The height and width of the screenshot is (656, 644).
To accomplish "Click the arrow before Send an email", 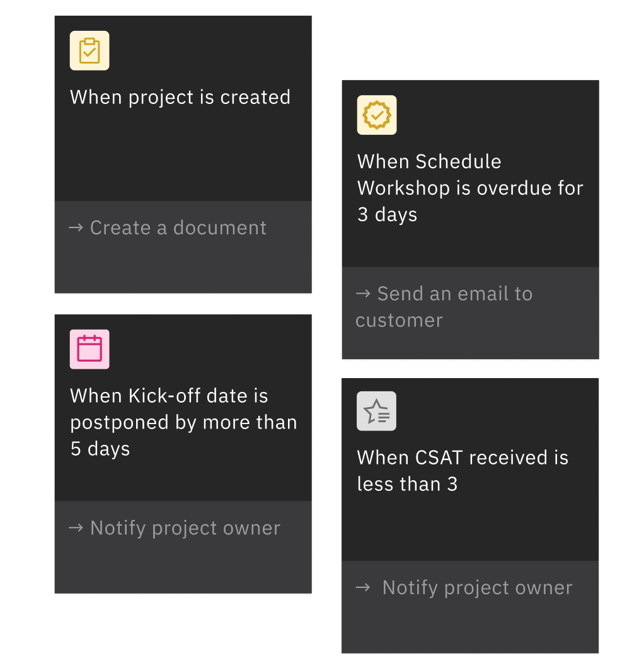I will coord(364,294).
